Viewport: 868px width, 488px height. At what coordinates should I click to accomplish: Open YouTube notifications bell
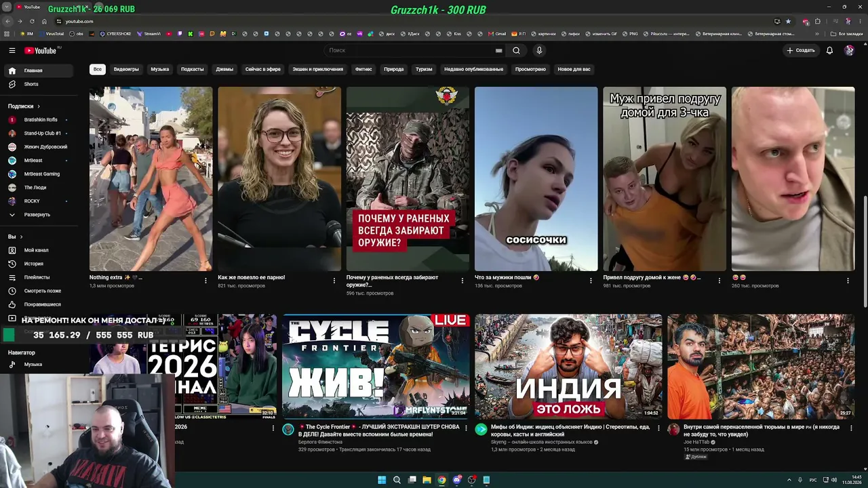point(829,50)
